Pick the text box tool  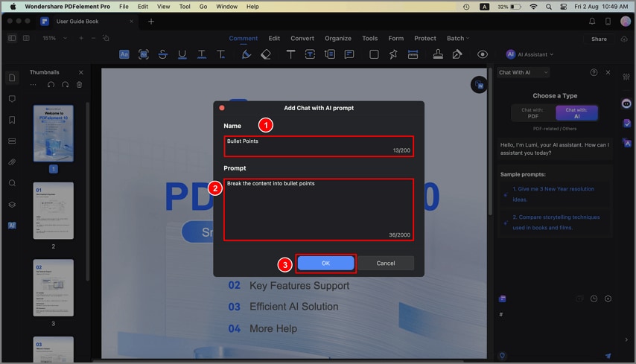[x=310, y=54]
